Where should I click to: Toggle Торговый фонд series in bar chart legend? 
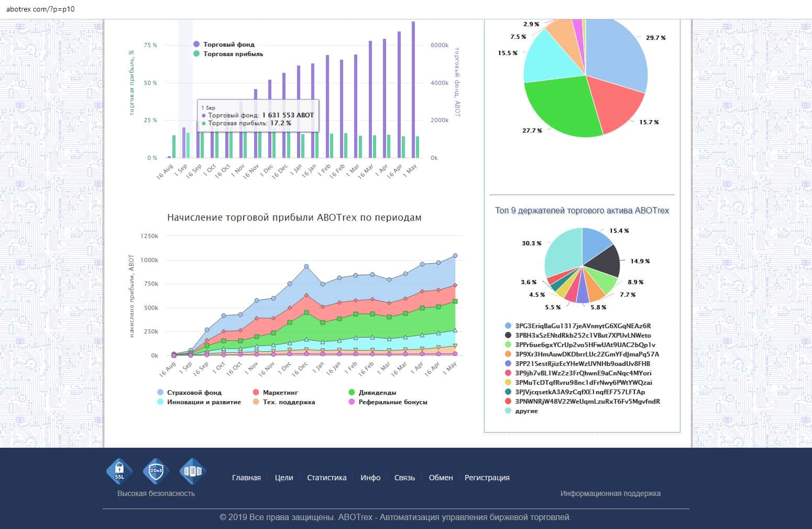pos(224,45)
